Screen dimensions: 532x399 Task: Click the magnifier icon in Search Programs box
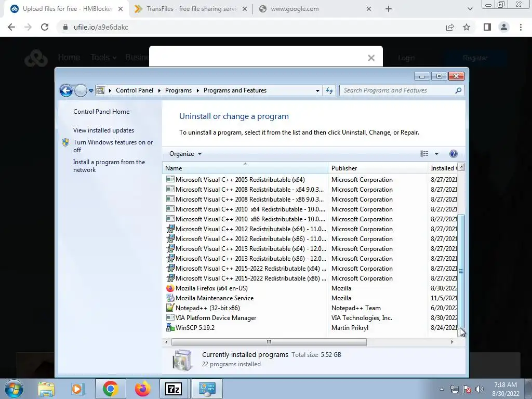458,90
